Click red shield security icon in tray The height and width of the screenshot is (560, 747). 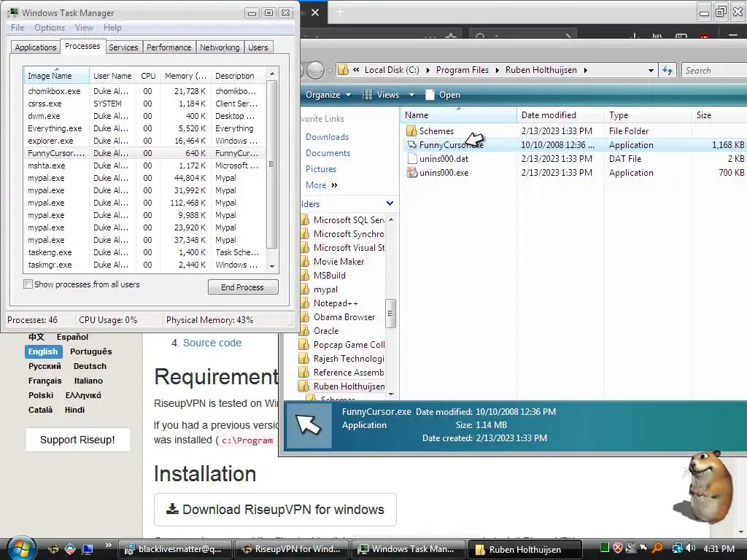tap(617, 548)
